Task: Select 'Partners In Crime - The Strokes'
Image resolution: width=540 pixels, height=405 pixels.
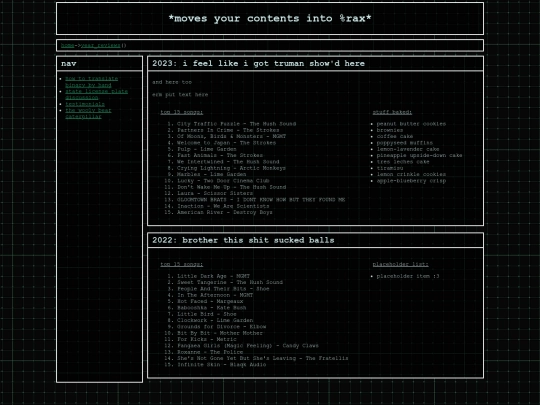Action: pos(228,130)
